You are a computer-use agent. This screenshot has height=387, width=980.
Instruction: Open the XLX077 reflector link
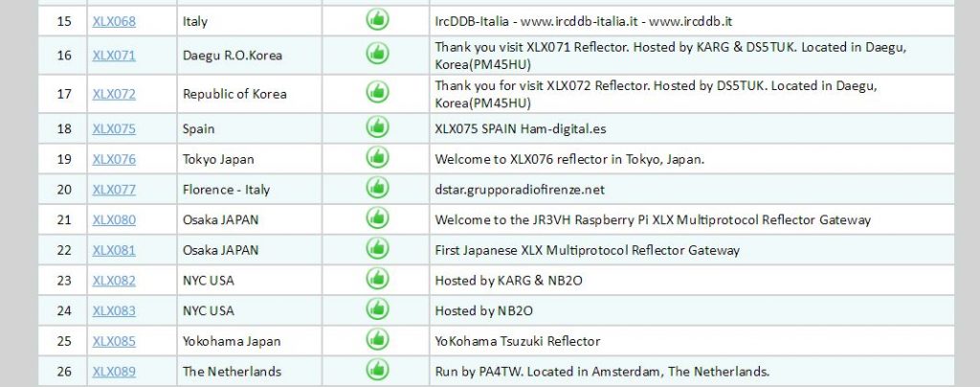click(x=114, y=190)
